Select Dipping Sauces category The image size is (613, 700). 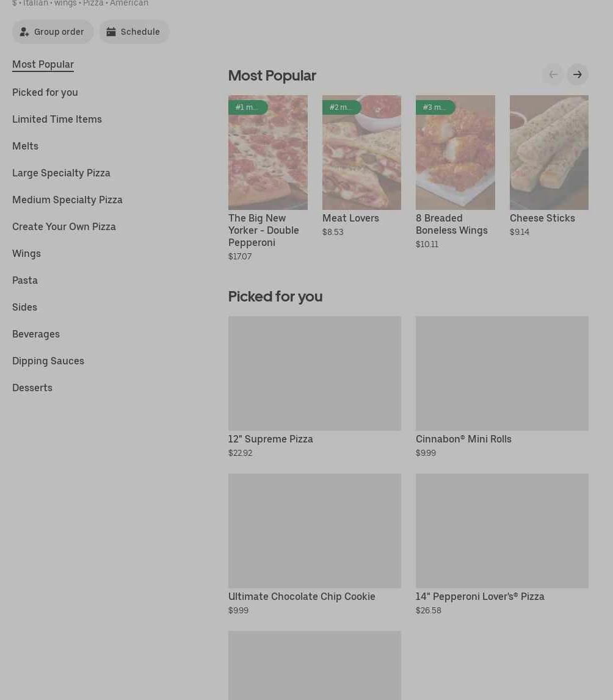pos(48,361)
